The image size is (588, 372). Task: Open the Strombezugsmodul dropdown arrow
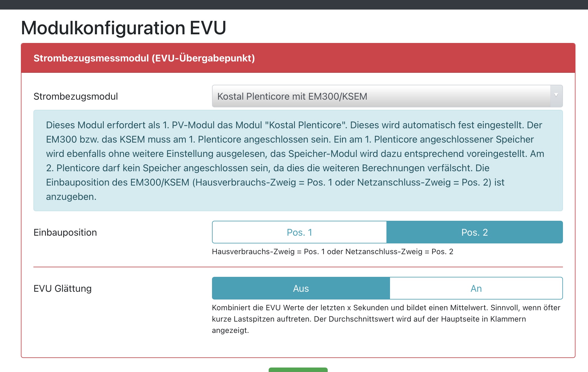(556, 96)
